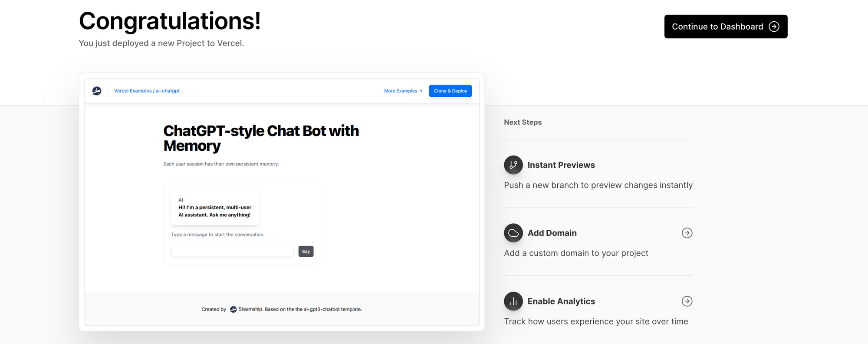Viewport: 868px width, 344px height.
Task: Click the Steamship logo in the footer
Action: pyautogui.click(x=233, y=309)
